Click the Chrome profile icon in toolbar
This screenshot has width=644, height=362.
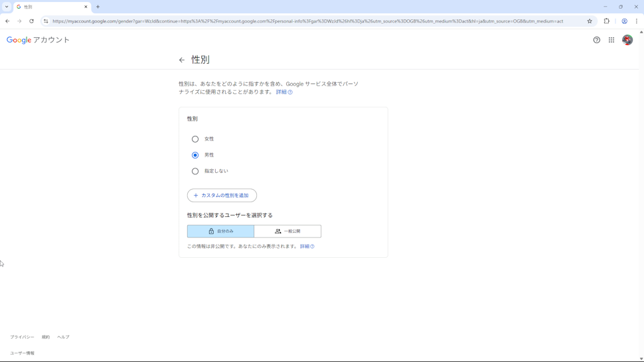click(624, 21)
